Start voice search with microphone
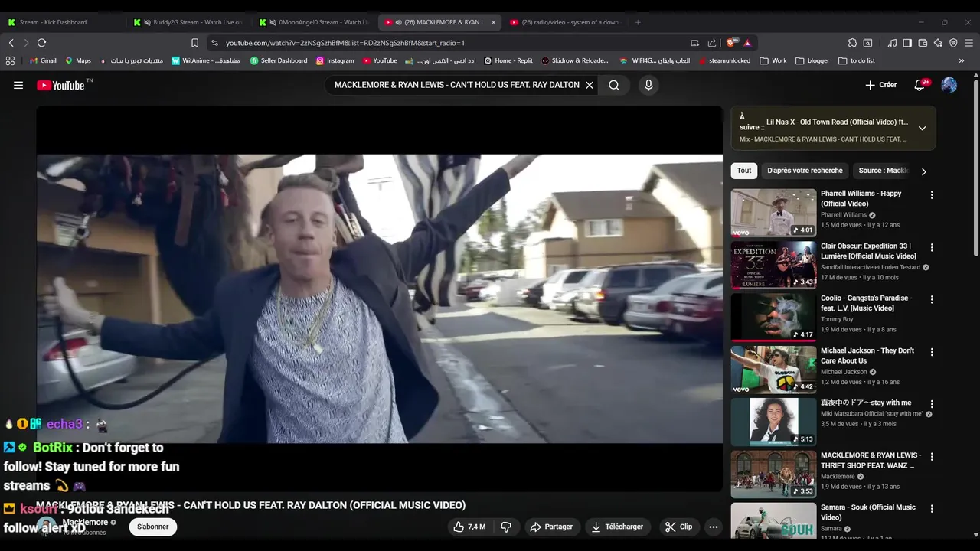The image size is (980, 551). click(x=648, y=85)
